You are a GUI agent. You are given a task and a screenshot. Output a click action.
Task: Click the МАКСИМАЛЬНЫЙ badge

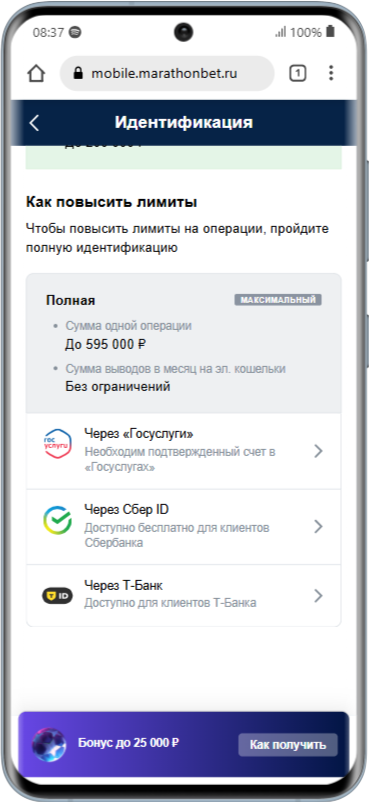tap(278, 300)
